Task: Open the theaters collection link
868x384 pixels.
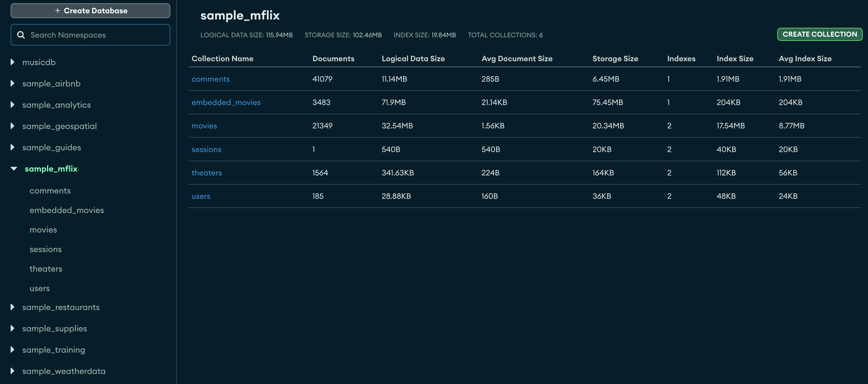Action: click(x=207, y=172)
